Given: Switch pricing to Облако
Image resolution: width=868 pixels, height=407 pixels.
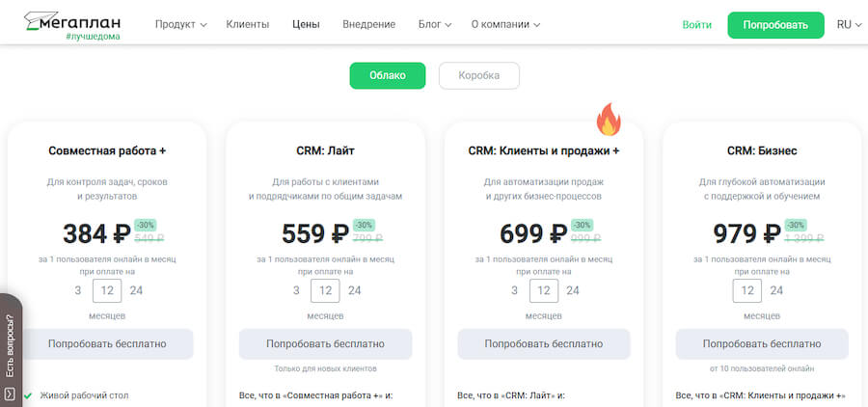Looking at the screenshot, I should click(387, 75).
